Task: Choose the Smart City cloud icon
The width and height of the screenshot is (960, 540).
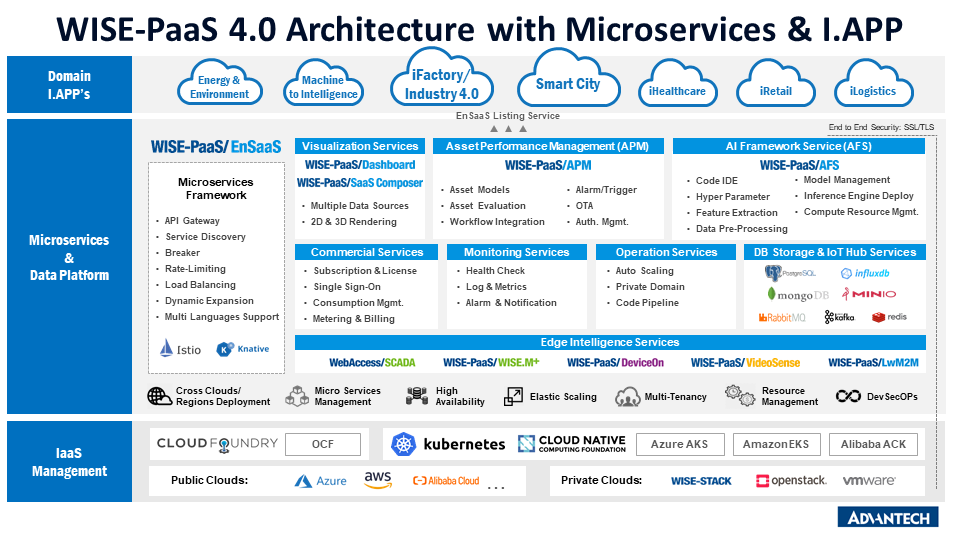Action: coord(568,78)
